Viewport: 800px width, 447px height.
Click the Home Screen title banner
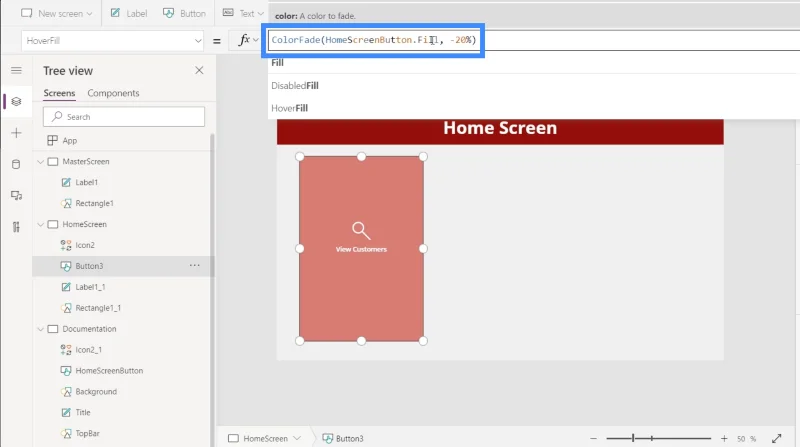[x=500, y=131]
